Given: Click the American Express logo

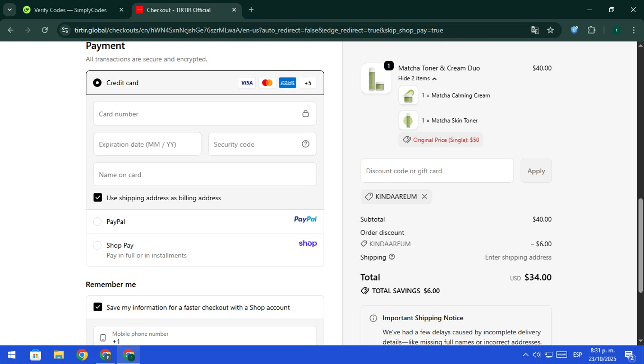Looking at the screenshot, I should click(288, 83).
